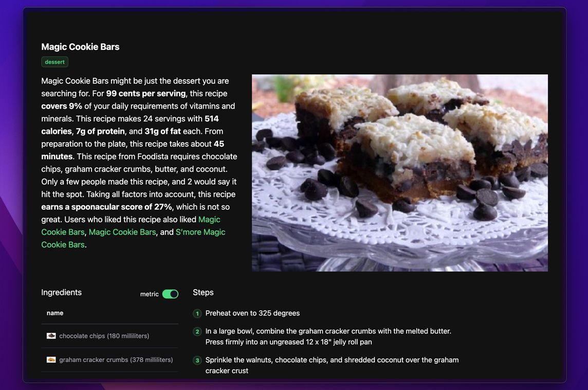Click the step 2 number badge
This screenshot has width=588, height=390.
point(197,331)
